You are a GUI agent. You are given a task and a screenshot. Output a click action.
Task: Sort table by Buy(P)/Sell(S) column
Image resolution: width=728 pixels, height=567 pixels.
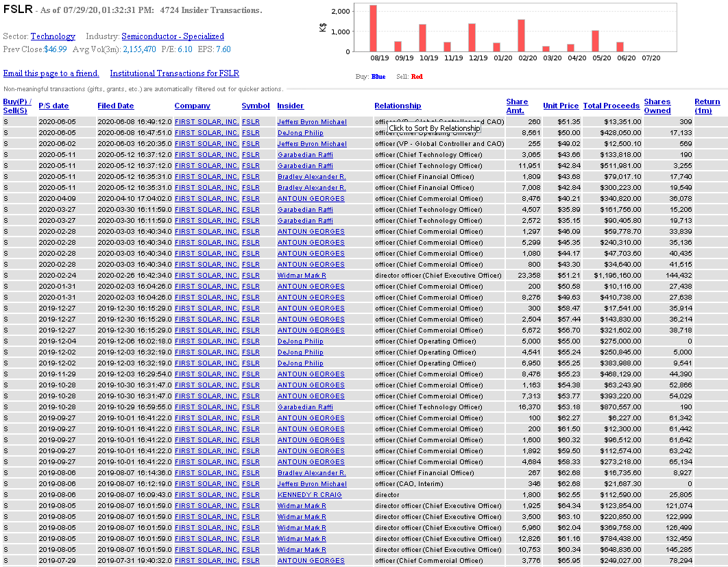click(17, 106)
